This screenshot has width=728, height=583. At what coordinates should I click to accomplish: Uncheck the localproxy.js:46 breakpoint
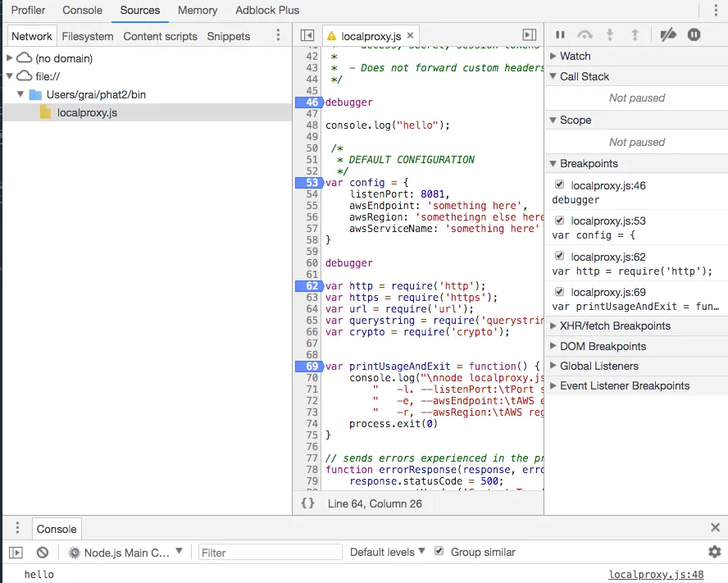pyautogui.click(x=559, y=185)
